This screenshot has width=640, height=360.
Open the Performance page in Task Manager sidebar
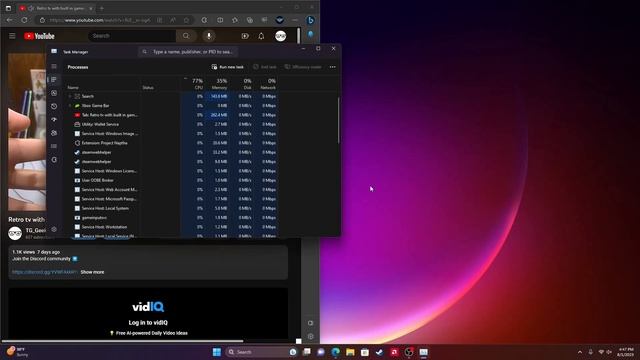point(54,93)
